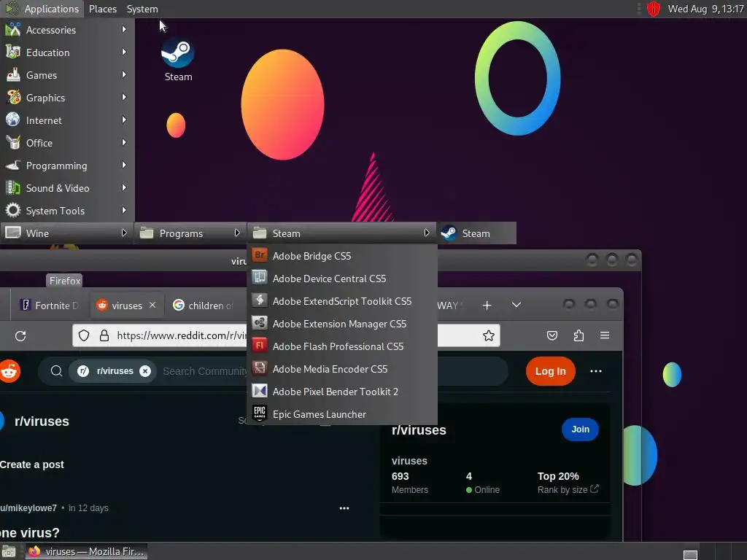Click the Join button for r/viruses
The height and width of the screenshot is (560, 747).
point(580,429)
